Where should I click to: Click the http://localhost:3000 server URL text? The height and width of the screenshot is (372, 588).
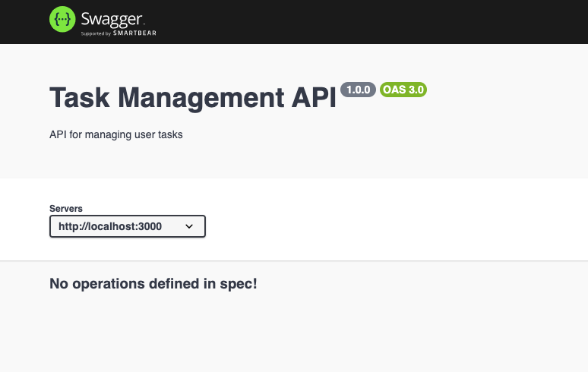[x=110, y=226]
